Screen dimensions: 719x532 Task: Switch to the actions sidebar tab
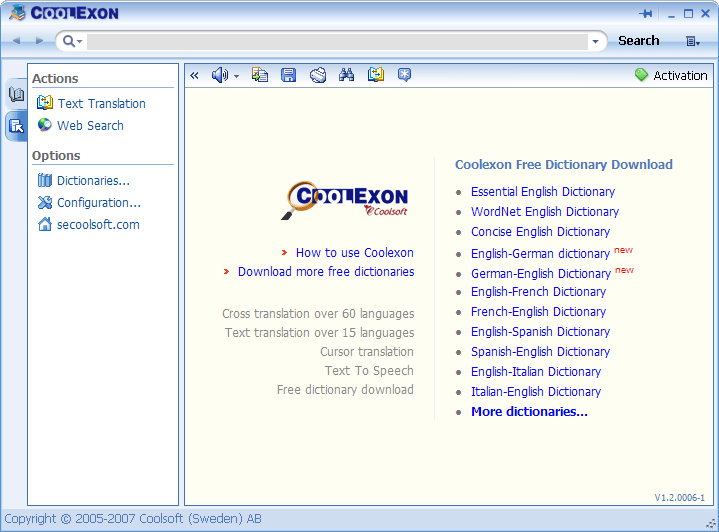(17, 126)
